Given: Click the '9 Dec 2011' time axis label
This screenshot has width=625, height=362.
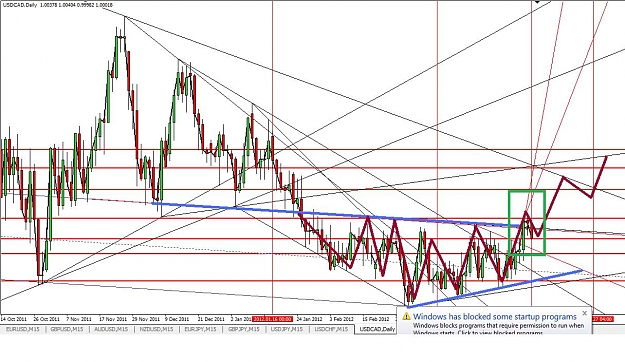Looking at the screenshot, I should pyautogui.click(x=178, y=319).
